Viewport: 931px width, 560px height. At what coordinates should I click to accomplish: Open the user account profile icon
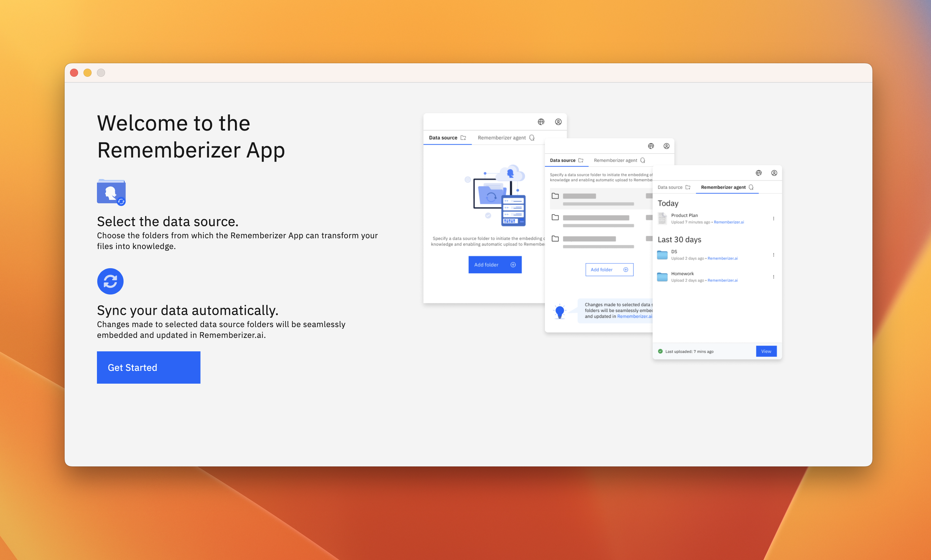[774, 173]
